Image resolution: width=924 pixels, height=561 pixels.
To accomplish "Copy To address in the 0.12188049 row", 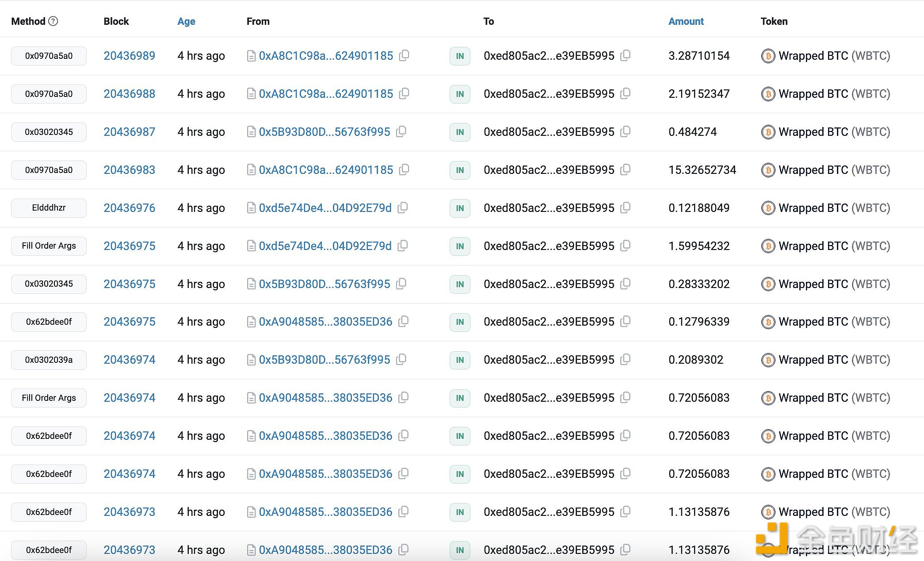I will click(x=625, y=207).
